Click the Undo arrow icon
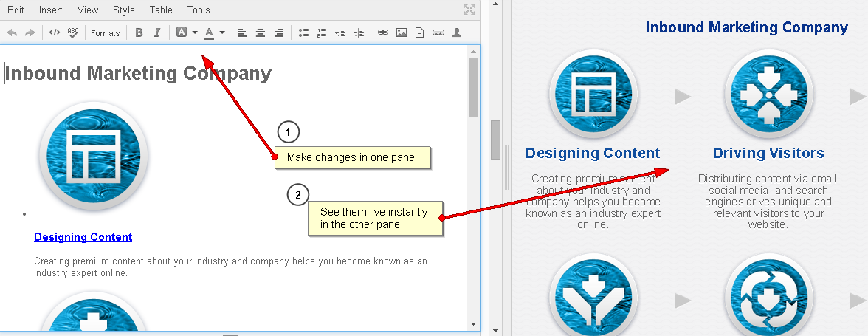This screenshot has width=868, height=336. tap(12, 32)
